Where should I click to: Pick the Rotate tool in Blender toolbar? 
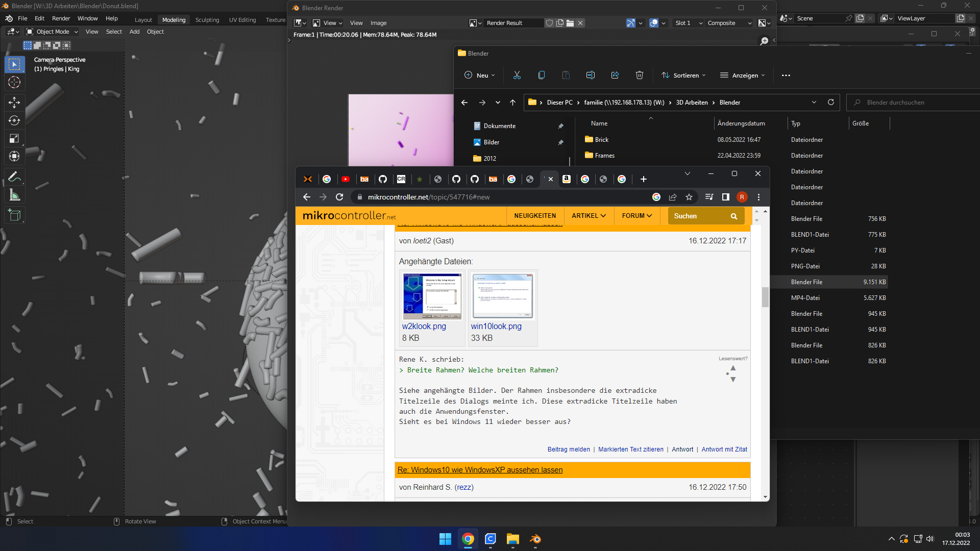point(14,120)
